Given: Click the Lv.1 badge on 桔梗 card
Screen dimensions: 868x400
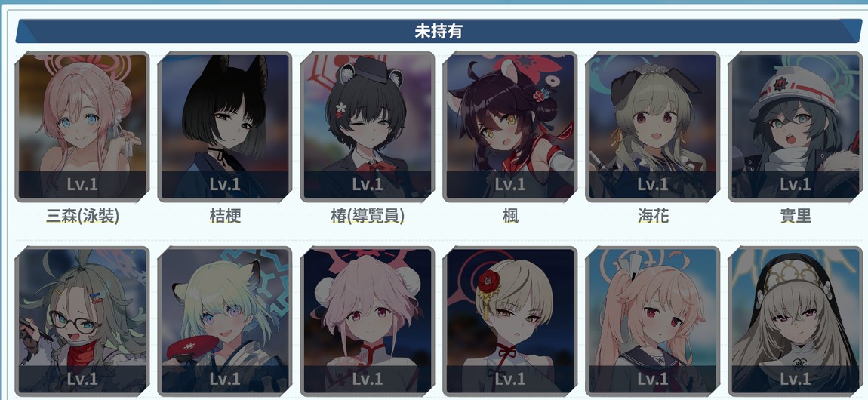Looking at the screenshot, I should pos(225,184).
